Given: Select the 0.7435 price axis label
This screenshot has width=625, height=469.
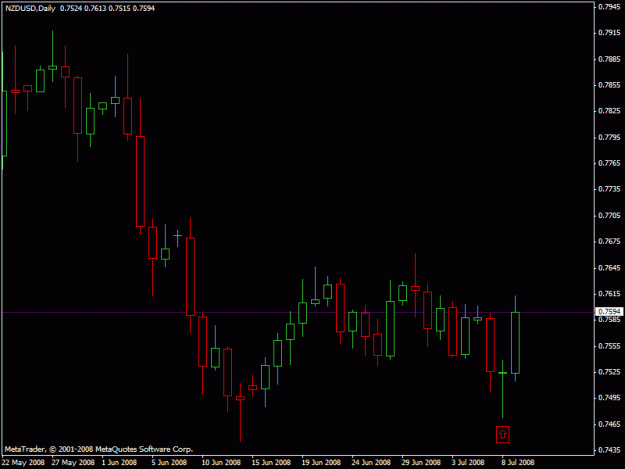Looking at the screenshot, I should pyautogui.click(x=609, y=450).
